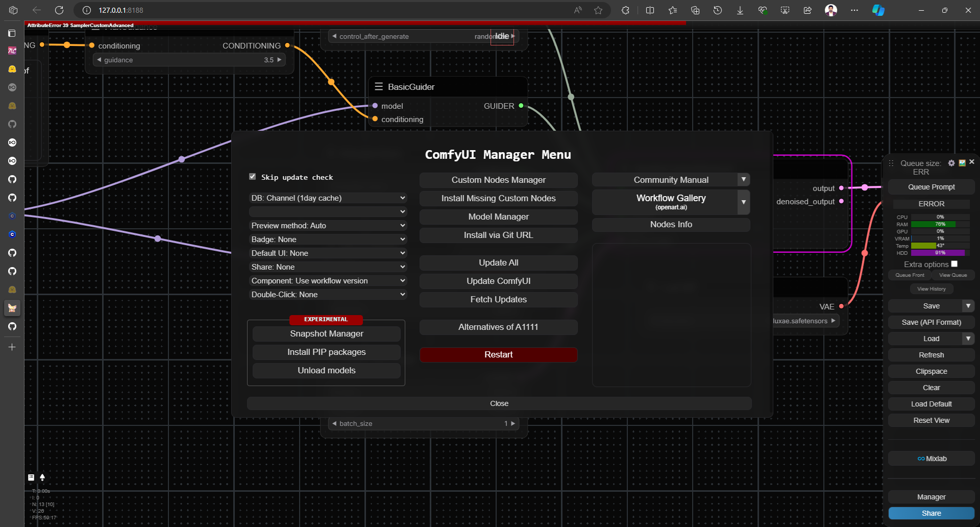Open the user profile avatar

click(831, 10)
